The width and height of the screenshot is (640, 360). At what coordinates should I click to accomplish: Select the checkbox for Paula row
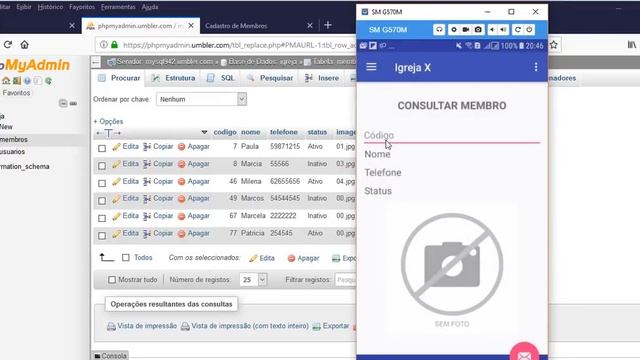[x=102, y=148]
